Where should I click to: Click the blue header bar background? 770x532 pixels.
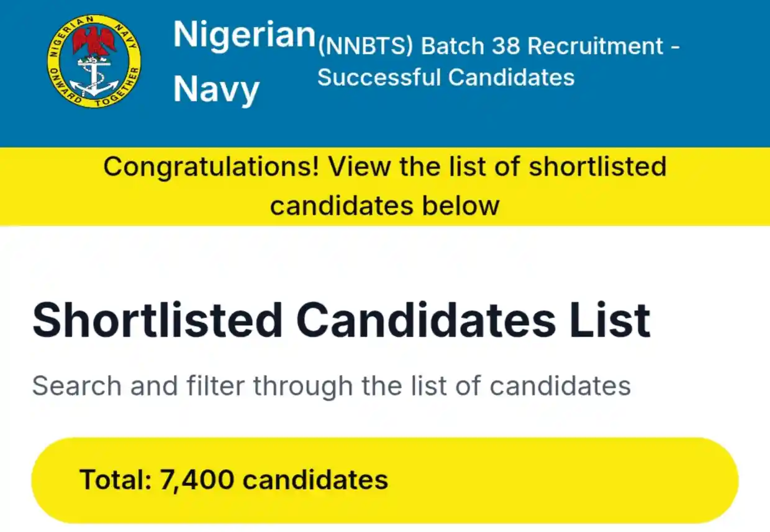click(x=683, y=112)
